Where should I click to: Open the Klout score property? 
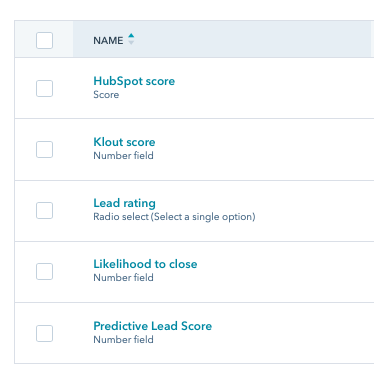124,142
